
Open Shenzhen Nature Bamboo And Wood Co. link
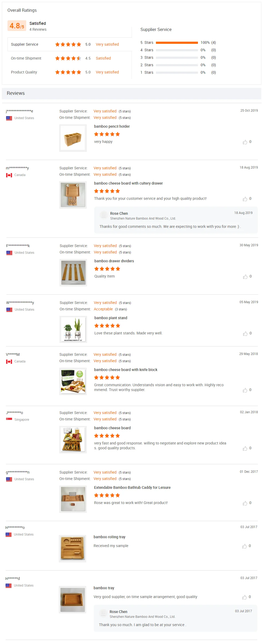click(x=143, y=218)
